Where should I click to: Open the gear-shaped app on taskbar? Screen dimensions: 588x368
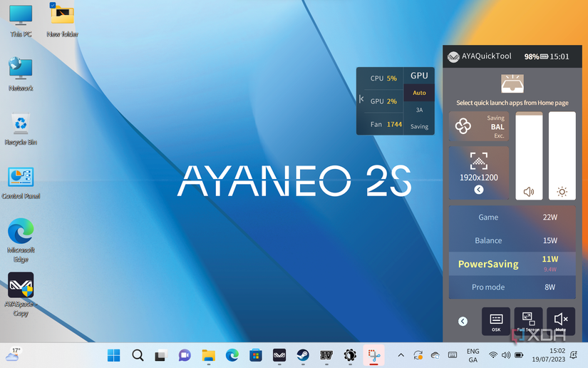tap(350, 355)
